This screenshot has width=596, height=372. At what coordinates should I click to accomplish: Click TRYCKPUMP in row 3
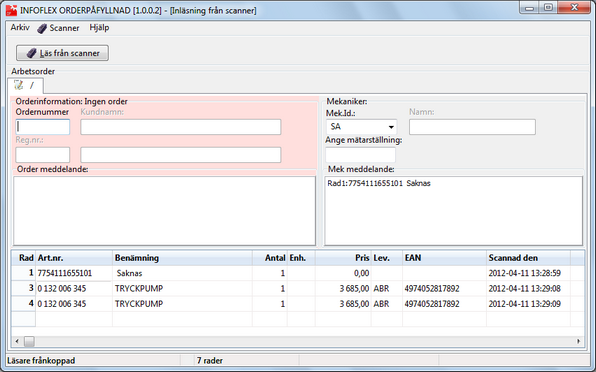point(182,288)
